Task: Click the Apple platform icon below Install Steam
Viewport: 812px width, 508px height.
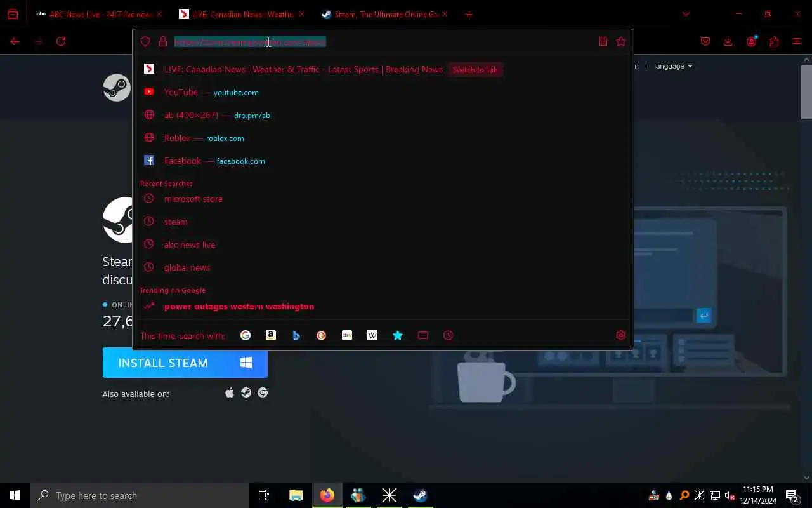Action: [230, 393]
